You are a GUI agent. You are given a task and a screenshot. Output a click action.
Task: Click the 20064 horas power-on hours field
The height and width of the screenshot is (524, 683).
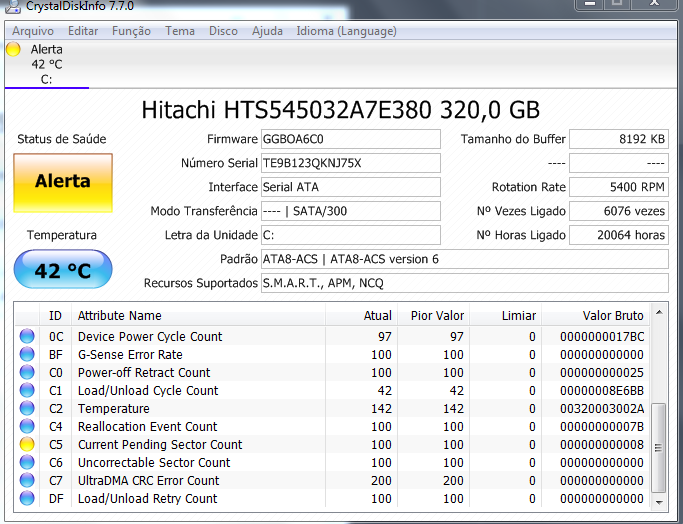pos(619,235)
